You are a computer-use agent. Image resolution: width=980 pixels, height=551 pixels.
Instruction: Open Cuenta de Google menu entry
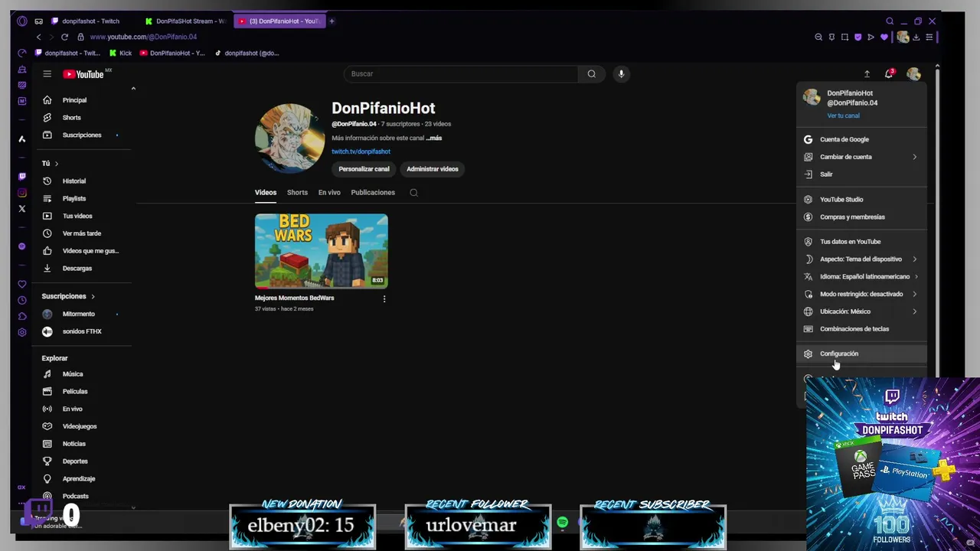861,139
